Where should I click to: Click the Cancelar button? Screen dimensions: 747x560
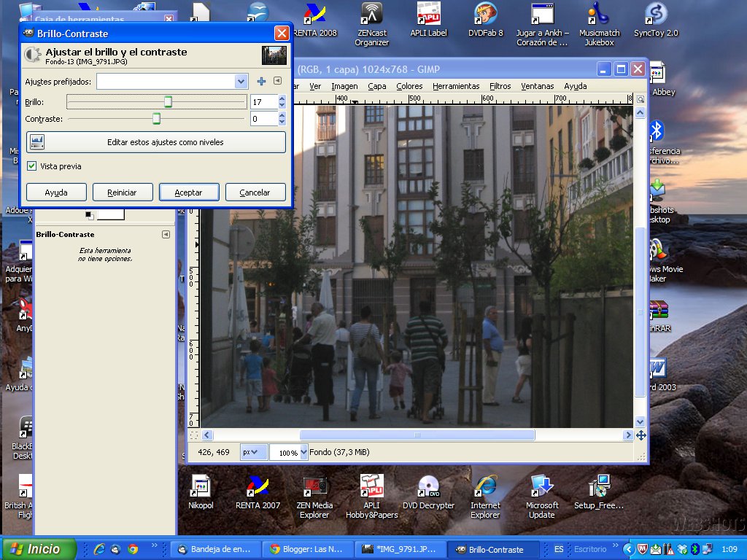[255, 192]
